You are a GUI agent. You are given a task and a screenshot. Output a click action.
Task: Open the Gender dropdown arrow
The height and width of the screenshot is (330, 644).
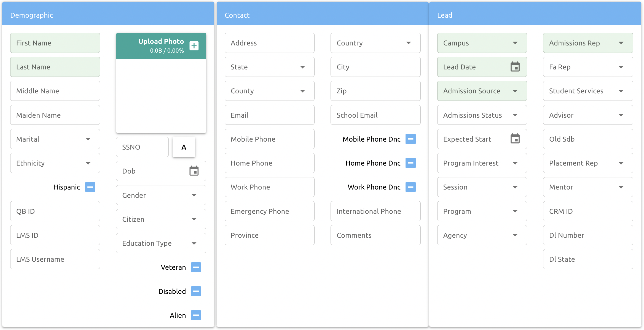[x=194, y=195]
